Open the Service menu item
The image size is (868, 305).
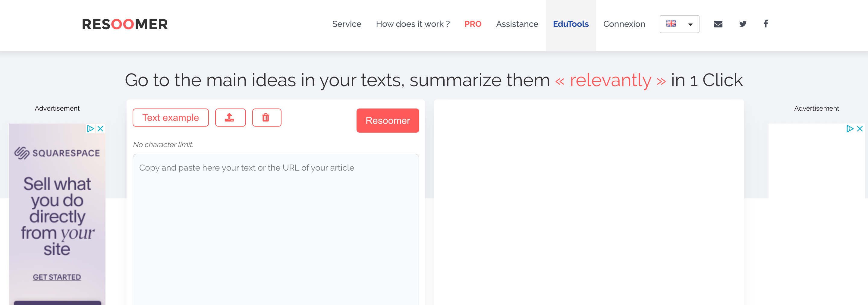pyautogui.click(x=346, y=24)
